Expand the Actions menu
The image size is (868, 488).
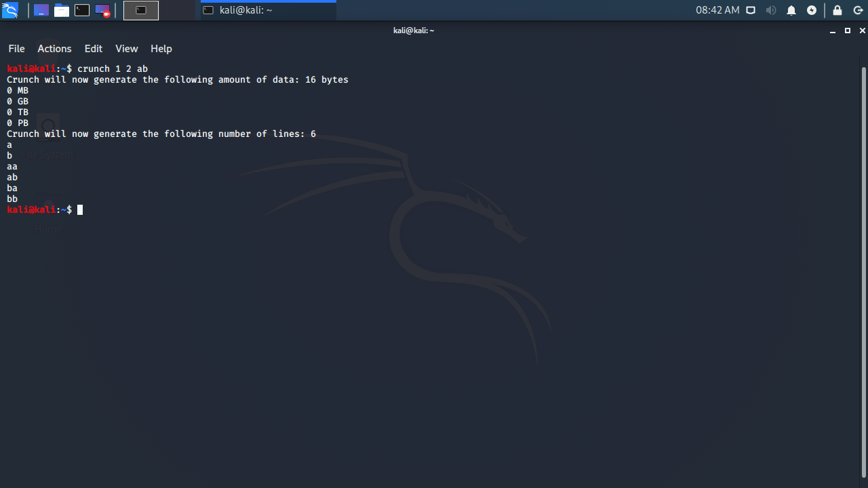click(x=54, y=48)
